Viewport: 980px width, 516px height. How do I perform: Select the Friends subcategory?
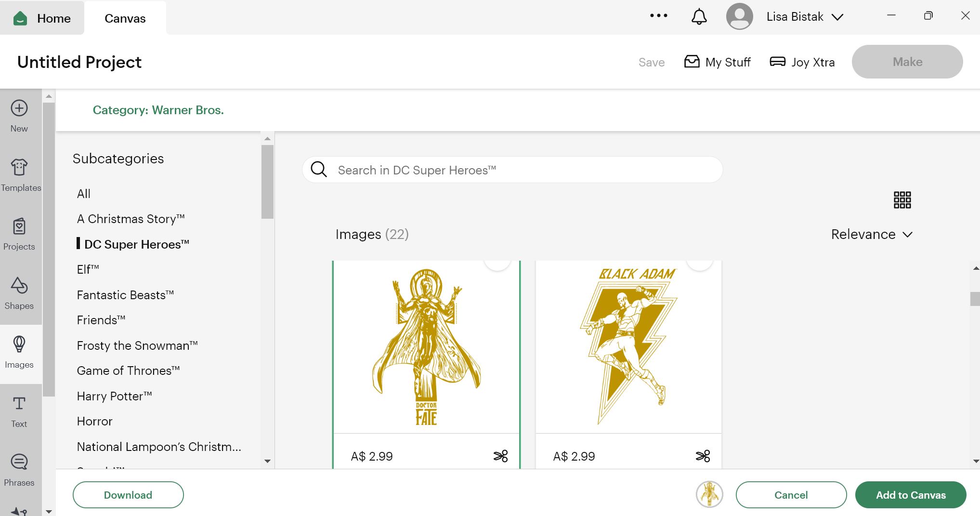click(101, 320)
